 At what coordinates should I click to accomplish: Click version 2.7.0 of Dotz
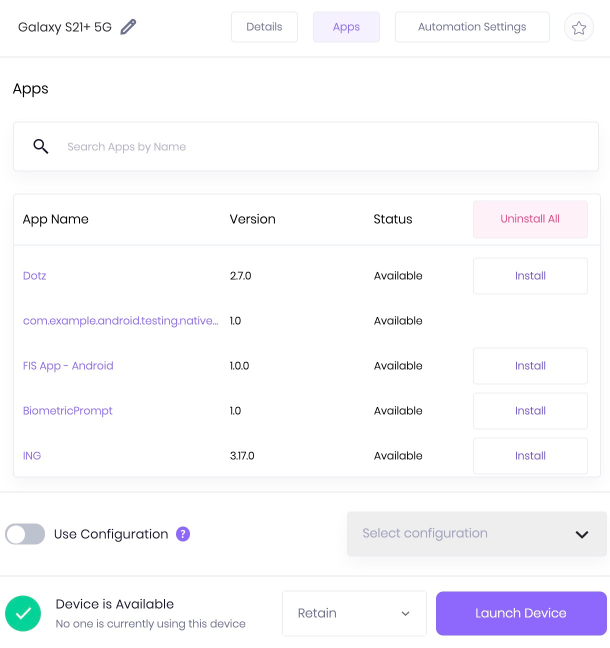coord(241,276)
